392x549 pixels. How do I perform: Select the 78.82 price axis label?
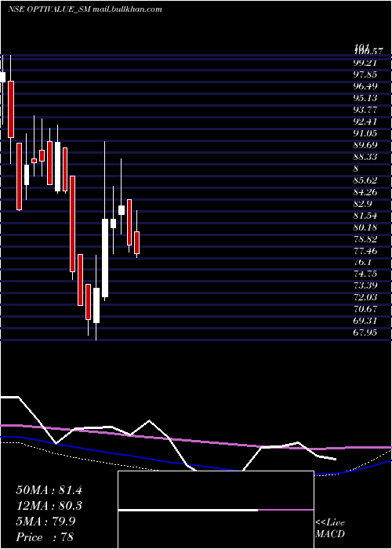pos(366,239)
